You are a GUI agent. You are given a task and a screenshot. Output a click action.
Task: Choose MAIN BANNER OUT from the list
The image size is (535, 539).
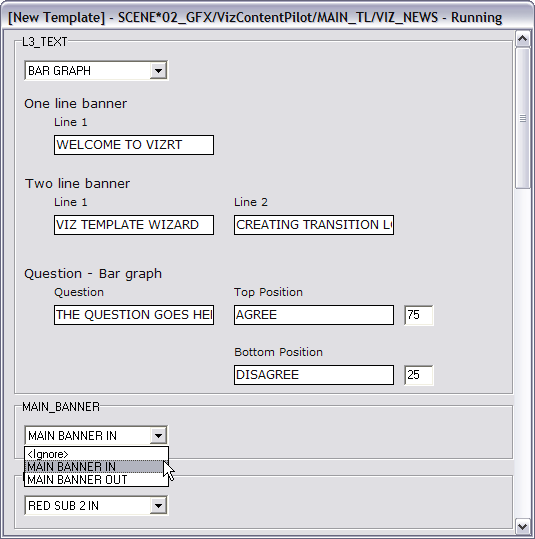point(96,480)
